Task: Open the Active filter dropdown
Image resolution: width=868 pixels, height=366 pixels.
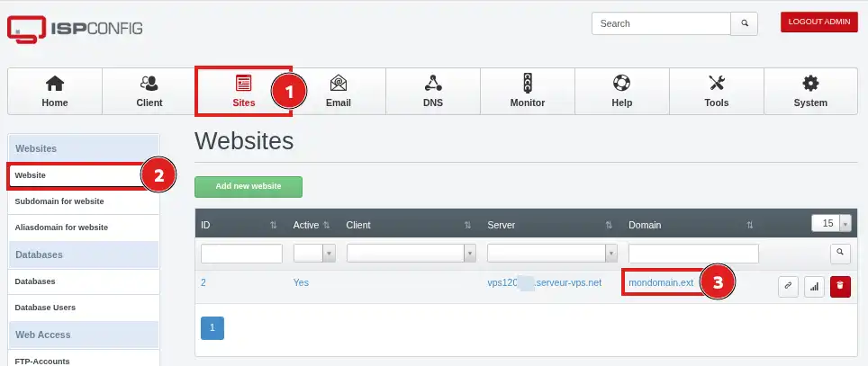Action: 314,254
